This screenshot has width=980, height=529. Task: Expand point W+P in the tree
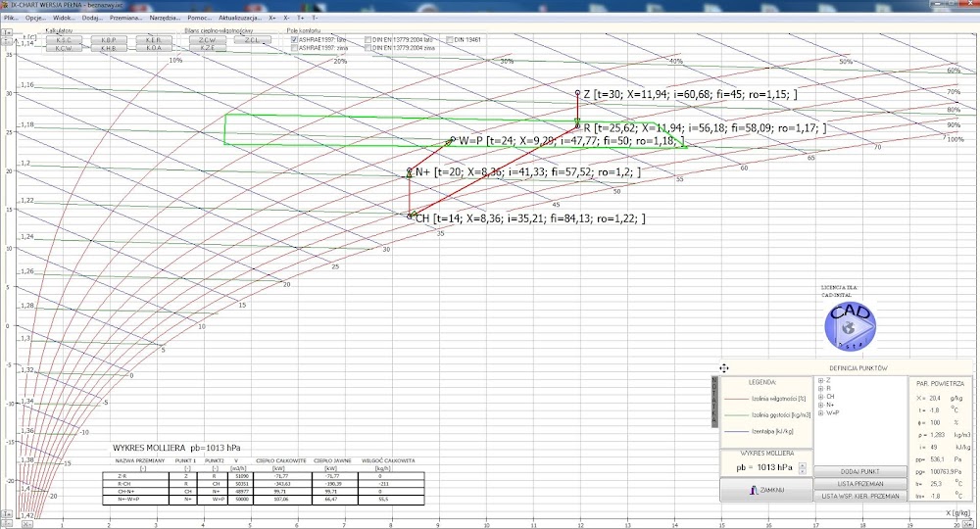[x=820, y=412]
